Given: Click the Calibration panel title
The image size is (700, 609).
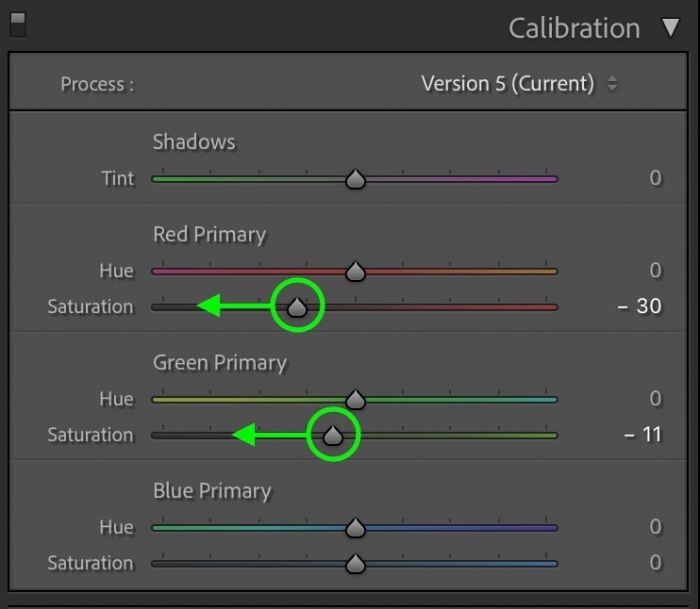Looking at the screenshot, I should (575, 28).
